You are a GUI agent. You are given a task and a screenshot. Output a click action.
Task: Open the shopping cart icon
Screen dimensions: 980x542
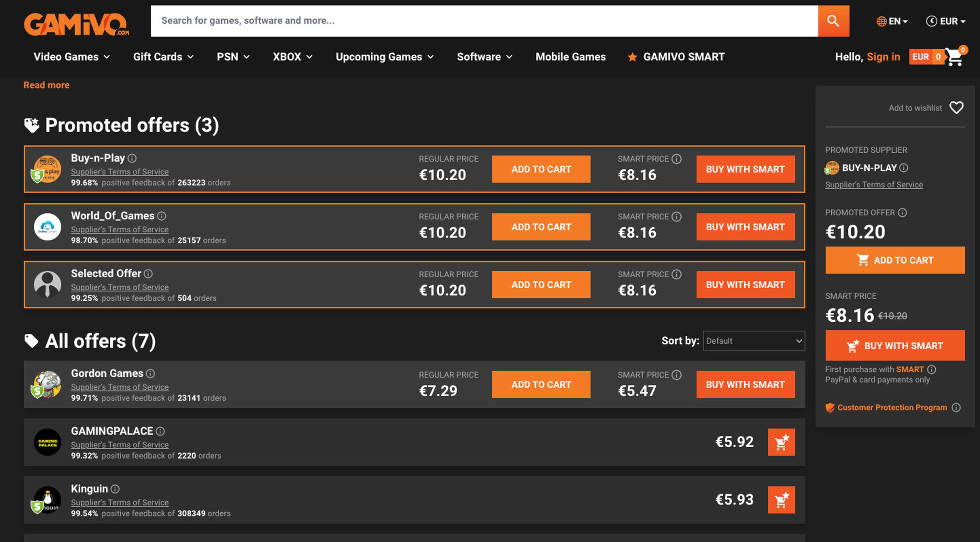coord(954,57)
